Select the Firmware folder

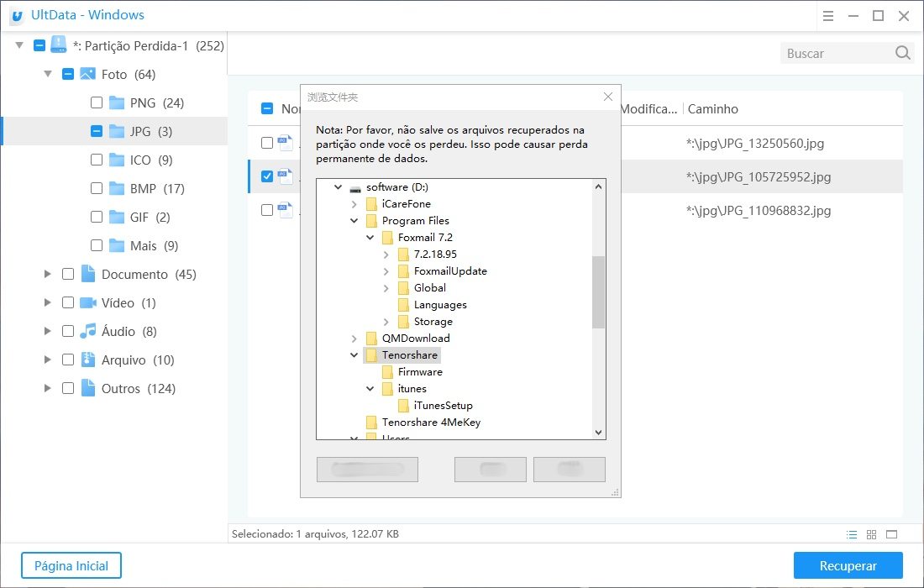419,372
